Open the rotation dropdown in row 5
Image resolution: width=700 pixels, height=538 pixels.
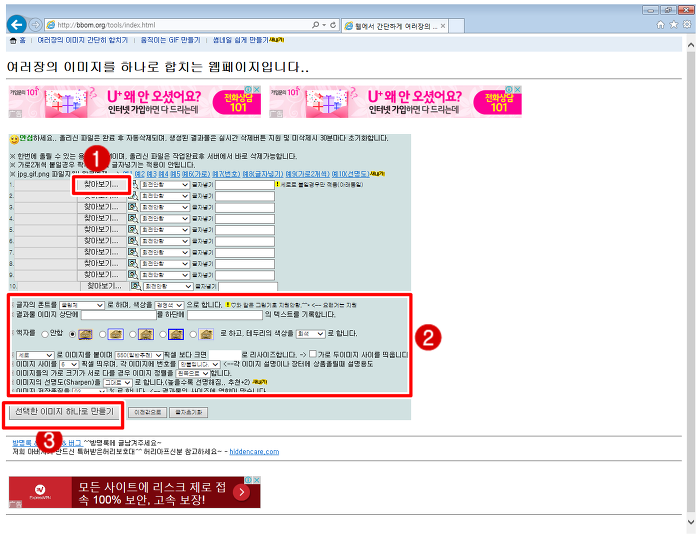pyautogui.click(x=165, y=229)
